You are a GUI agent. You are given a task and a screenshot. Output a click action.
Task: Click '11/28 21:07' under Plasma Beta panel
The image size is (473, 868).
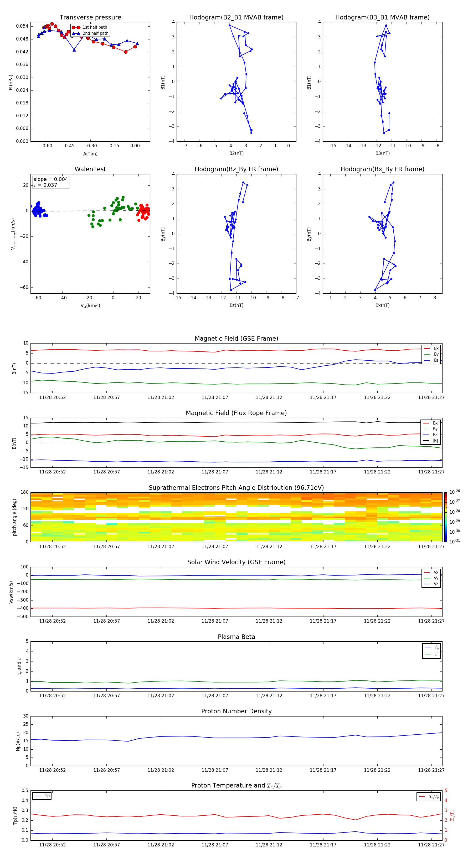coord(215,696)
